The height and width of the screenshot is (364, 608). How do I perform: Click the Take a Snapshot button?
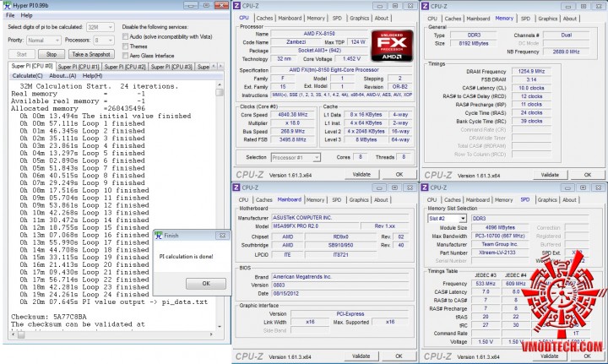point(91,54)
